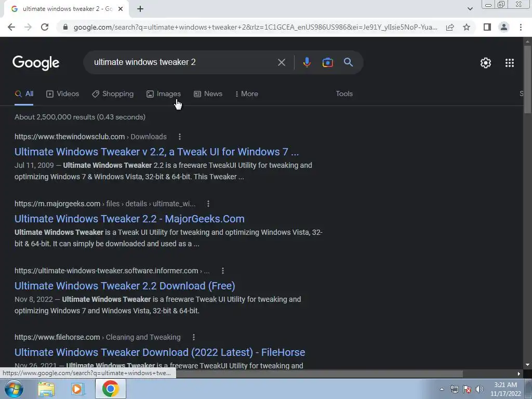Open thewindowsclub result options menu

(179, 137)
